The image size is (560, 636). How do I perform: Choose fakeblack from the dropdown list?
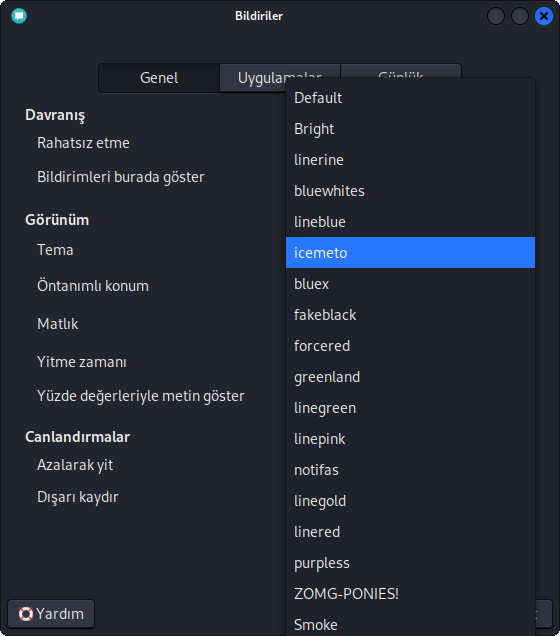[410, 315]
